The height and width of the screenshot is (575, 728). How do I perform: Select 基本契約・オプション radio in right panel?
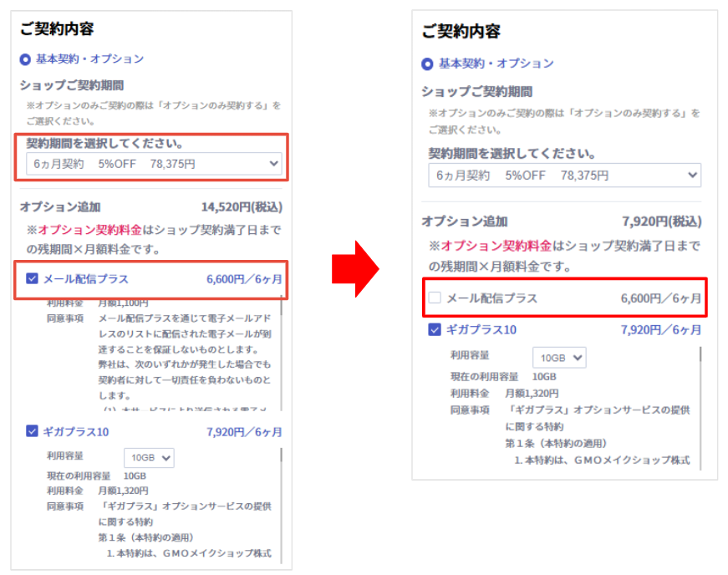coord(428,64)
